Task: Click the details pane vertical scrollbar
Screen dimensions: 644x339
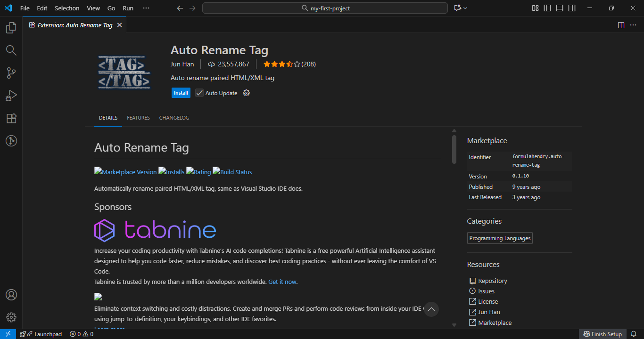Action: (x=454, y=150)
